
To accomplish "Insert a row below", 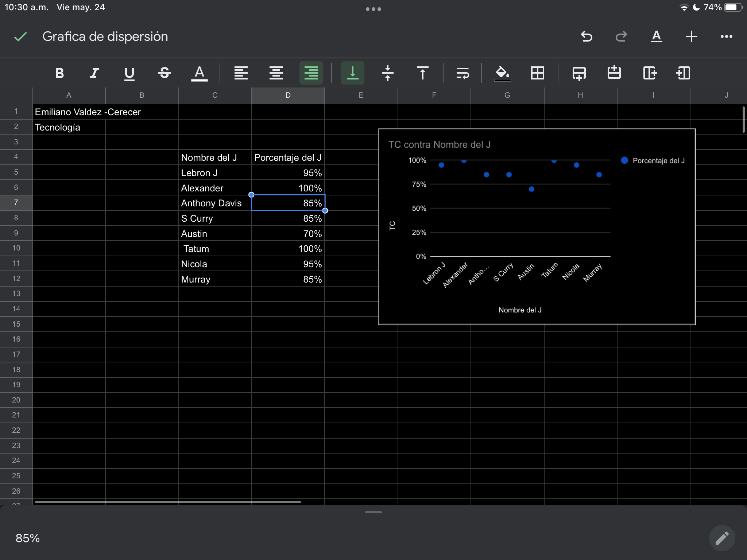I will pyautogui.click(x=579, y=73).
